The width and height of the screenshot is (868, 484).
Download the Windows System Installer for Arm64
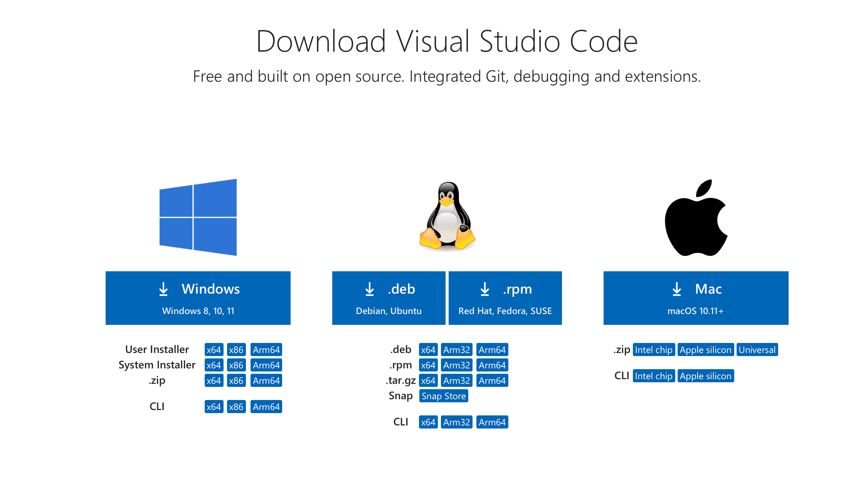[266, 365]
